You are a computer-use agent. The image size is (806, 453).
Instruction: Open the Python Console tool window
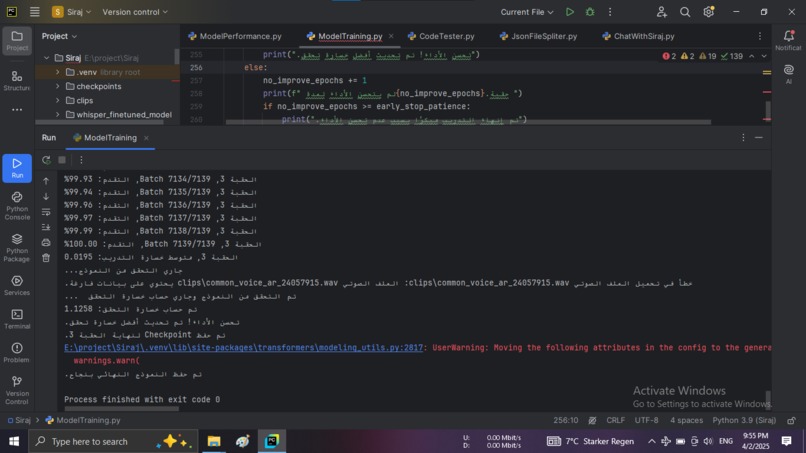[x=17, y=206]
